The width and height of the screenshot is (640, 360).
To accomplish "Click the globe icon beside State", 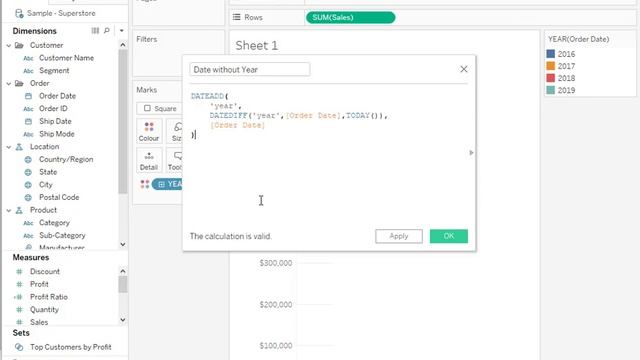I will pos(28,172).
